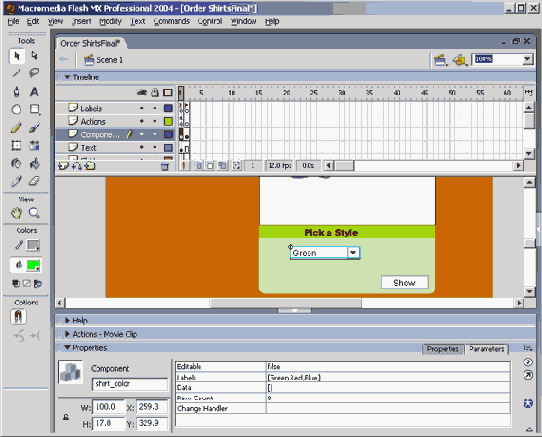542x437 pixels.
Task: Click the Show button on stage
Action: coord(404,282)
